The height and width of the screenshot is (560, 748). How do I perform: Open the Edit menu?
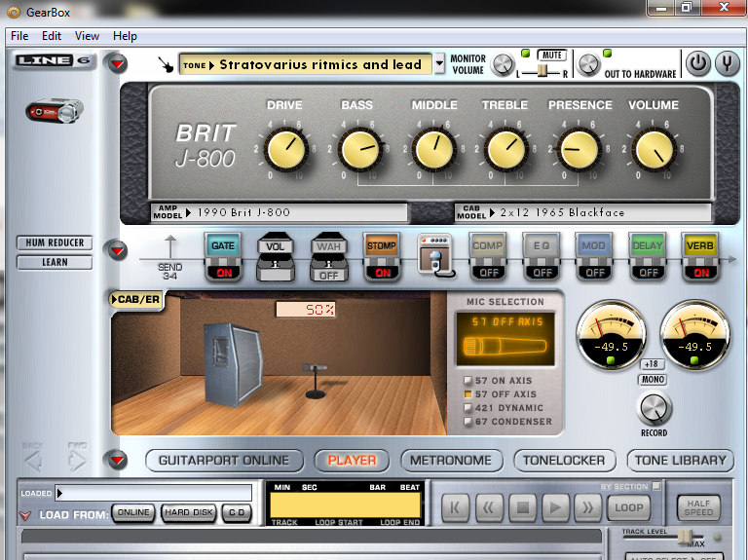pos(51,36)
